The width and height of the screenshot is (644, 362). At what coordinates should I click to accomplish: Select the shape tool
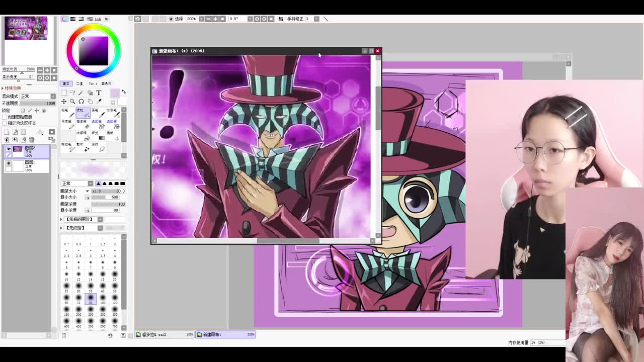[x=90, y=93]
